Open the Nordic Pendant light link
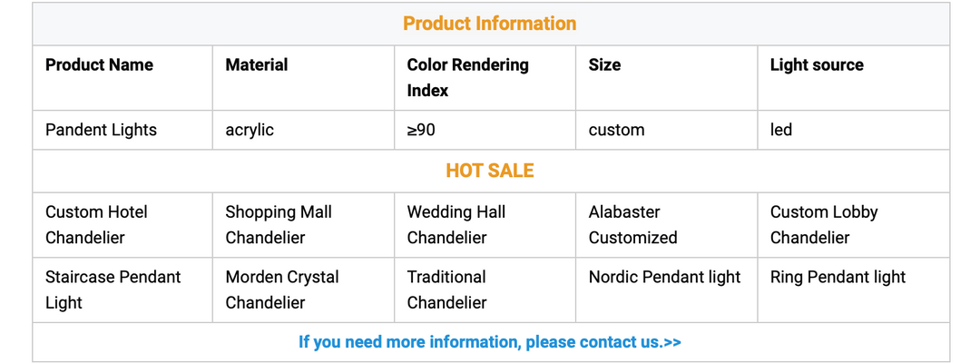The image size is (980, 363). pyautogui.click(x=664, y=277)
